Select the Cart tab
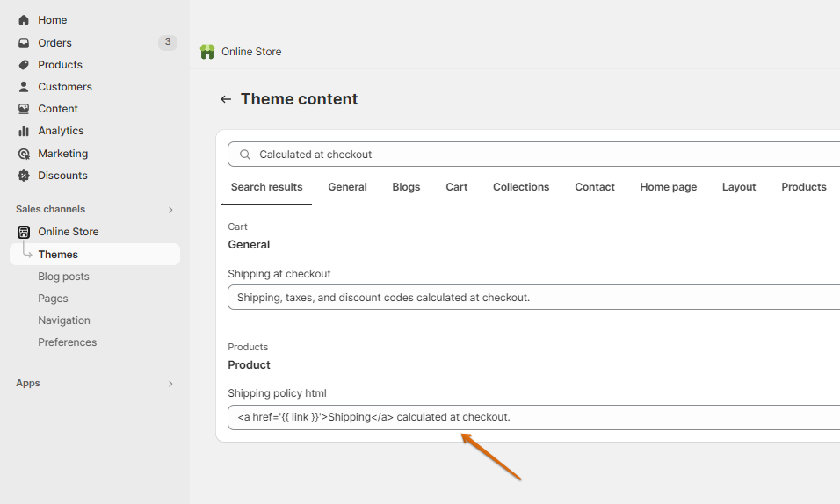Image resolution: width=840 pixels, height=504 pixels. pyautogui.click(x=456, y=187)
